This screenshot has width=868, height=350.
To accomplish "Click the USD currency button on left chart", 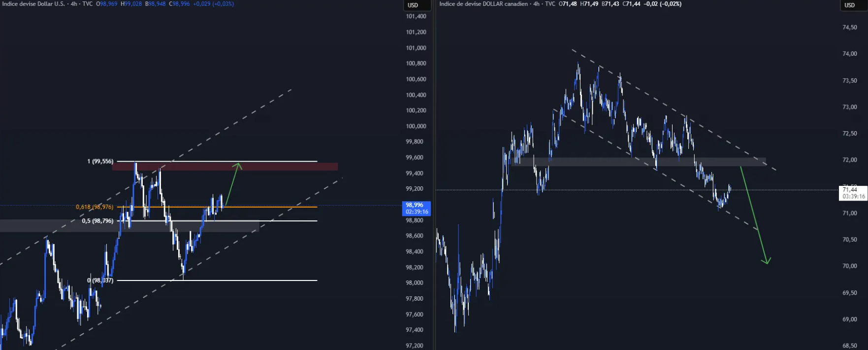I will 413,5.
